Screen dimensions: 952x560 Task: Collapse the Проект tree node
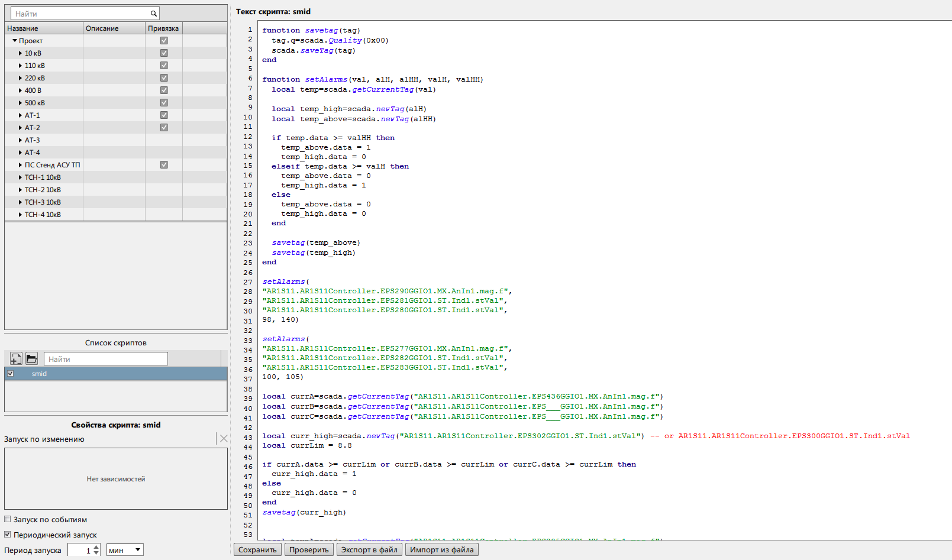pyautogui.click(x=13, y=40)
